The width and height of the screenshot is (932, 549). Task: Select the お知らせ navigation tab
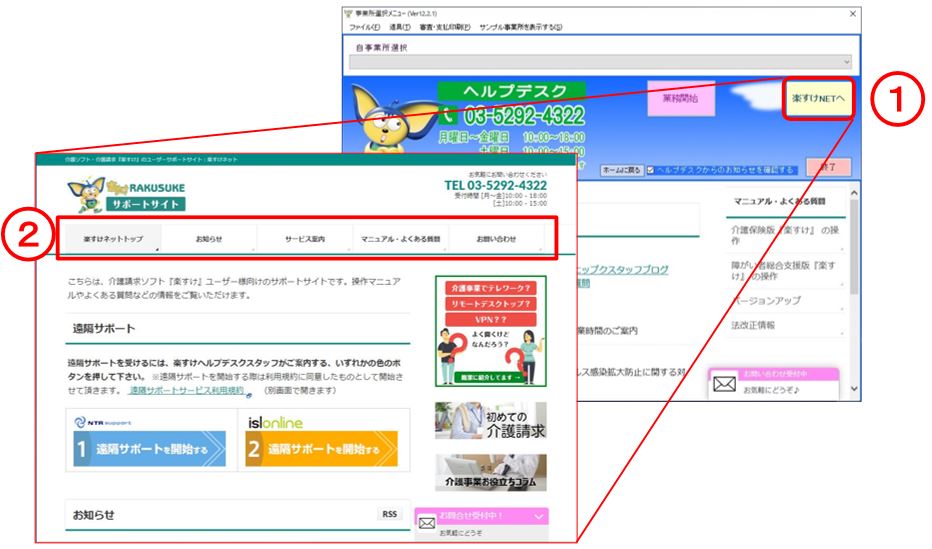tap(209, 238)
